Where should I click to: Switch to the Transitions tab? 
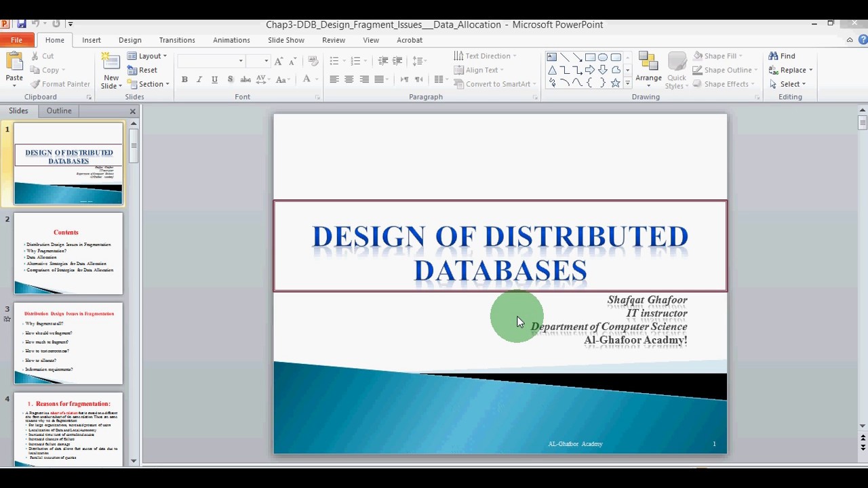177,40
